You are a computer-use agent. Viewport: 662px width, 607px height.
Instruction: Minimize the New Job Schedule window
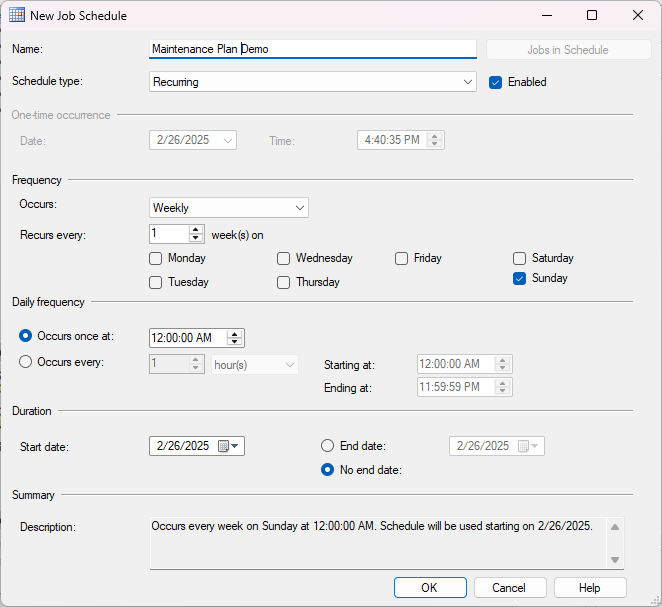pyautogui.click(x=547, y=16)
